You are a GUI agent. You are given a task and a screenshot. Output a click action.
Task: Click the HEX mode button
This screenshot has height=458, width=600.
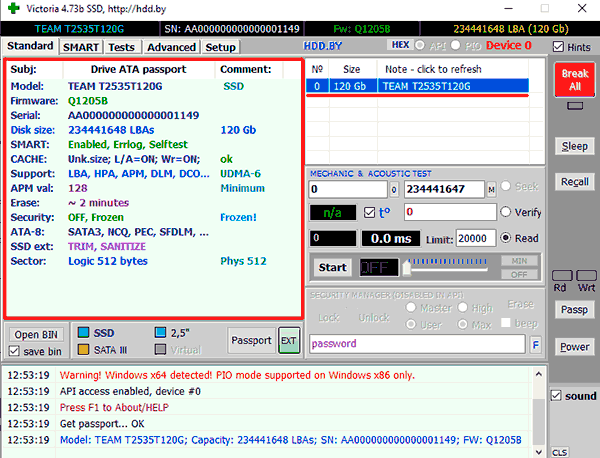[x=400, y=45]
